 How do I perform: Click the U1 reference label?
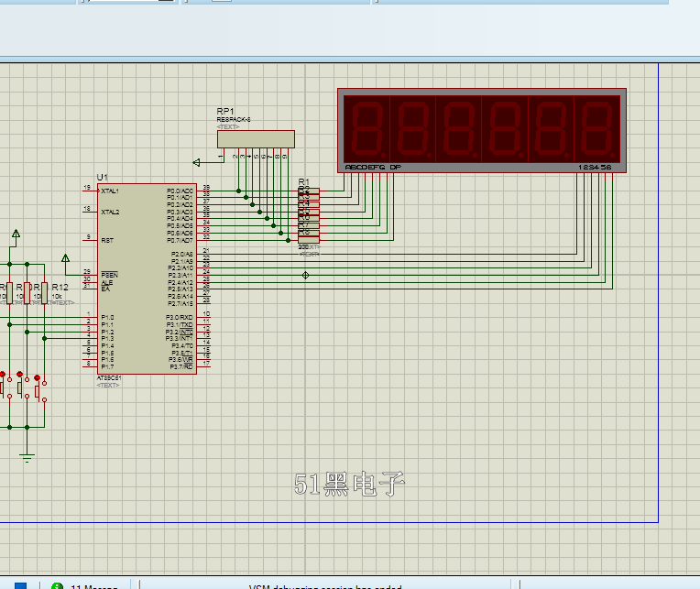pyautogui.click(x=103, y=177)
